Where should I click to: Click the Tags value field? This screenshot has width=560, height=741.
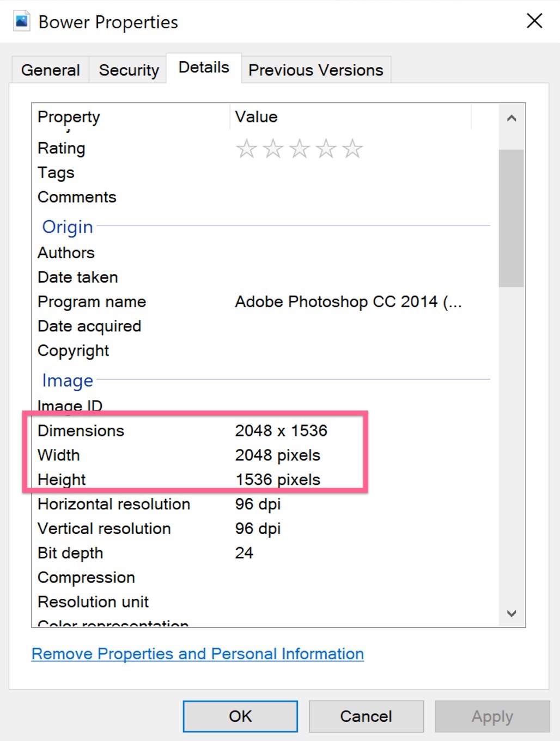click(x=349, y=173)
